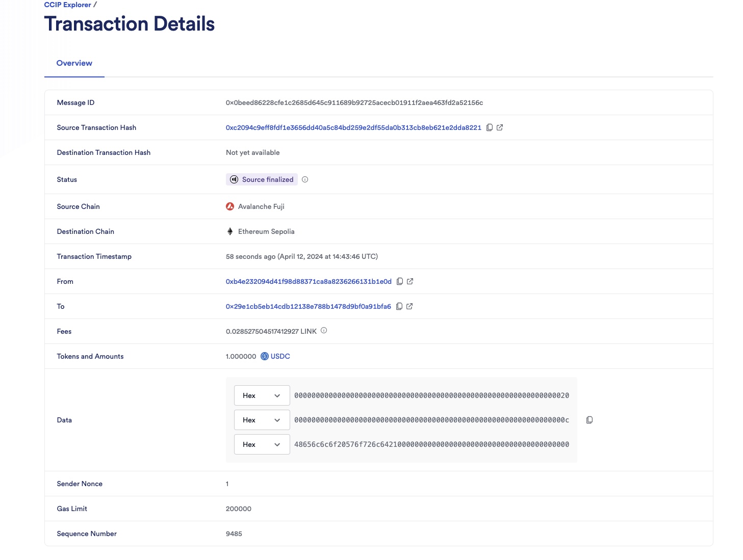
Task: Select the Message ID value text
Action: pyautogui.click(x=354, y=102)
